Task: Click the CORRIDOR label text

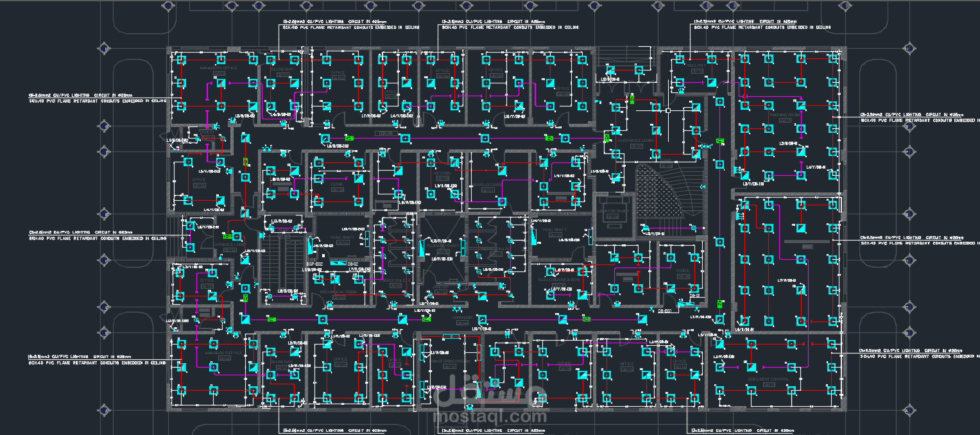Action: tap(461, 317)
